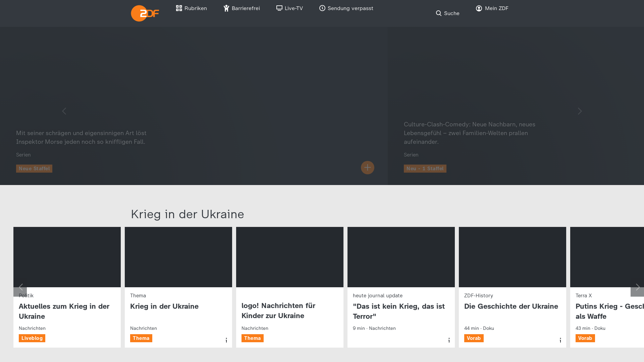The height and width of the screenshot is (362, 644).
Task: Go to next hero carousel slide
Action: pyautogui.click(x=580, y=111)
